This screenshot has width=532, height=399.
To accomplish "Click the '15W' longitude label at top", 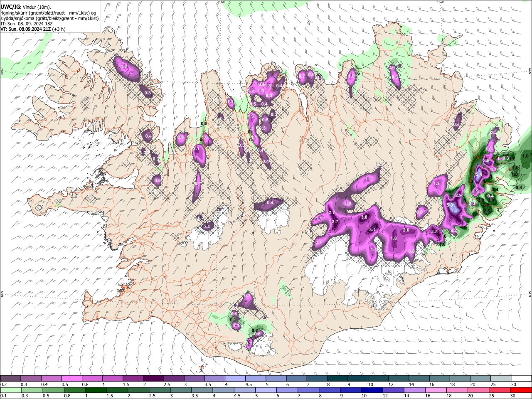I will [x=440, y=2].
